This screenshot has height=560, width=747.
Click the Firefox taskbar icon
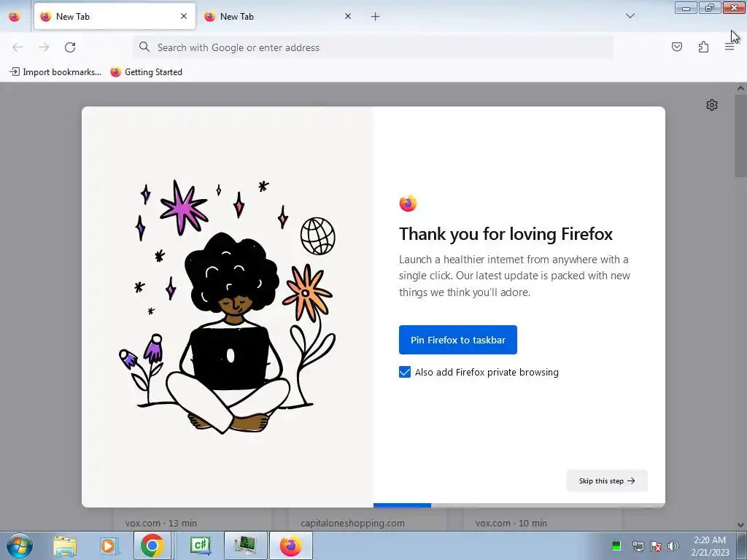[290, 545]
